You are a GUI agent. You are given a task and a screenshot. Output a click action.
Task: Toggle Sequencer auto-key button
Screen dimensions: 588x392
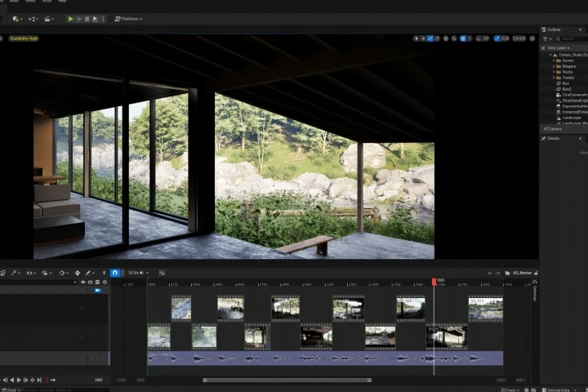78,273
